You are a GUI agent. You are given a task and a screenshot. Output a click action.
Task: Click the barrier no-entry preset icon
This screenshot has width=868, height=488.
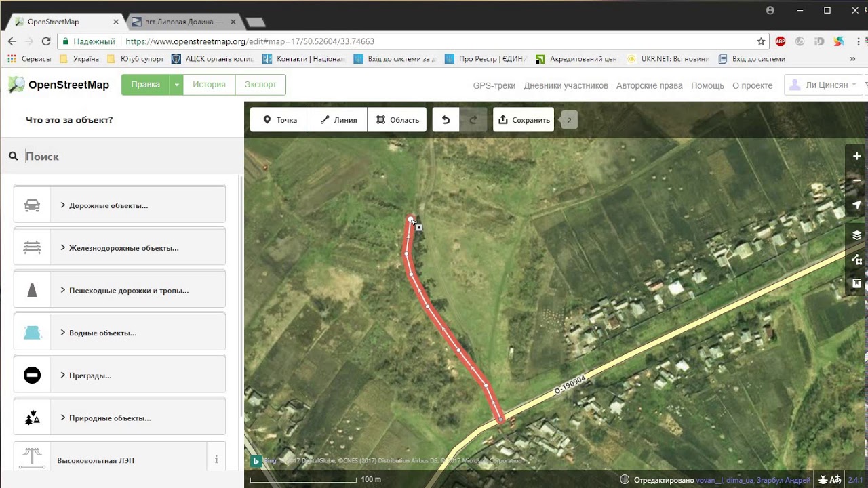coord(32,375)
